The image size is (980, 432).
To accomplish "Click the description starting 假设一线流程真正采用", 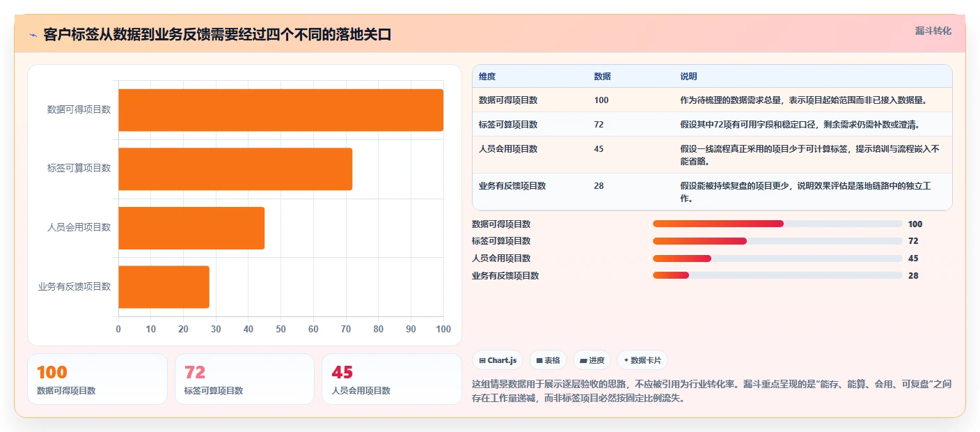I will 809,155.
